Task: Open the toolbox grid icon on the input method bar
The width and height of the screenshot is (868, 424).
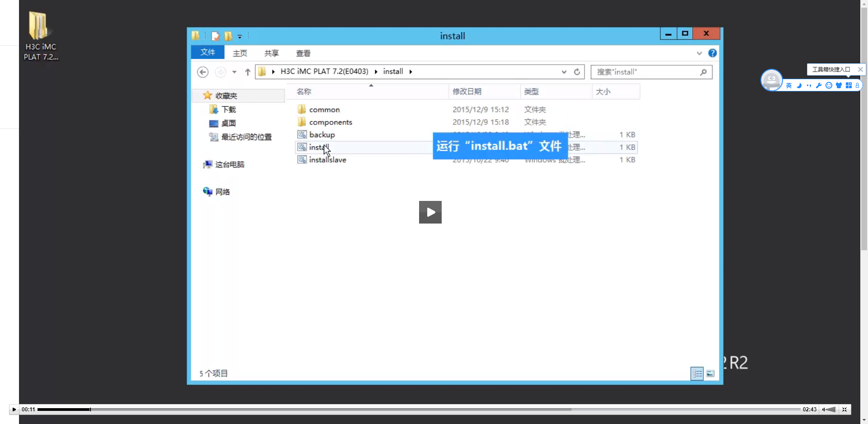Action: 849,86
